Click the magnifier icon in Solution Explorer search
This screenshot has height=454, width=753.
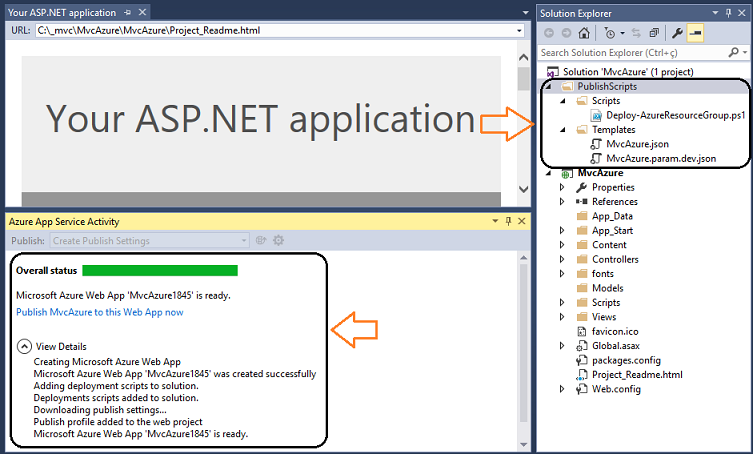point(733,52)
